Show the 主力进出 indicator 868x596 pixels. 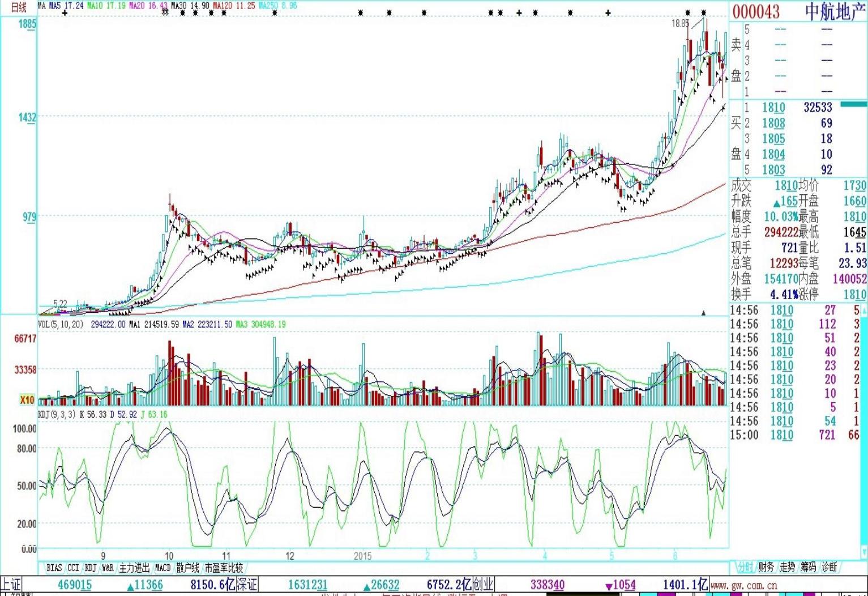pyautogui.click(x=134, y=568)
